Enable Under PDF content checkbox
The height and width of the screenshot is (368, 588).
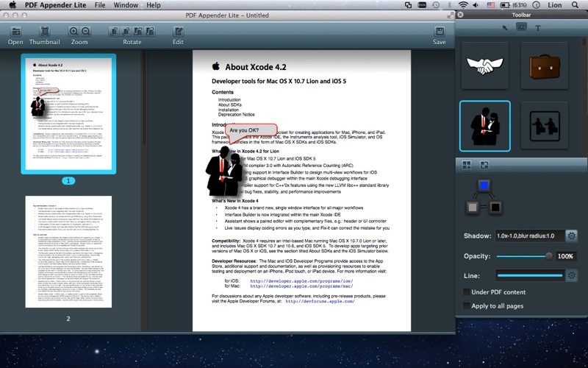(467, 292)
